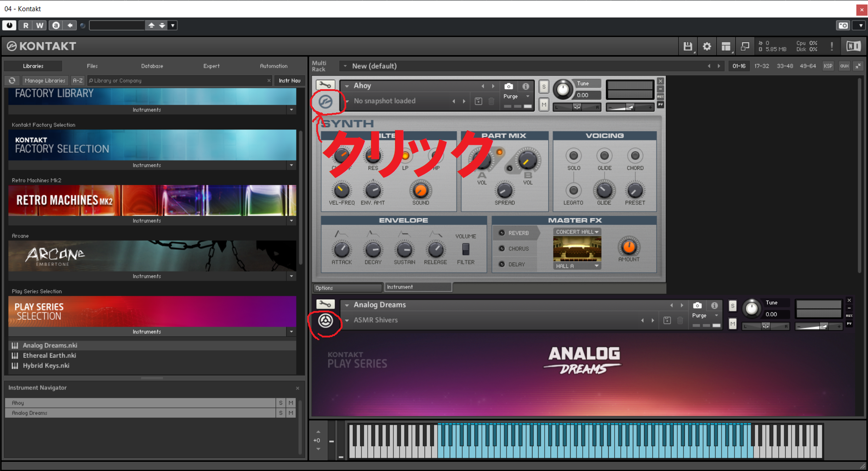
Task: Adjust the envelope Attack knob
Action: pyautogui.click(x=342, y=250)
